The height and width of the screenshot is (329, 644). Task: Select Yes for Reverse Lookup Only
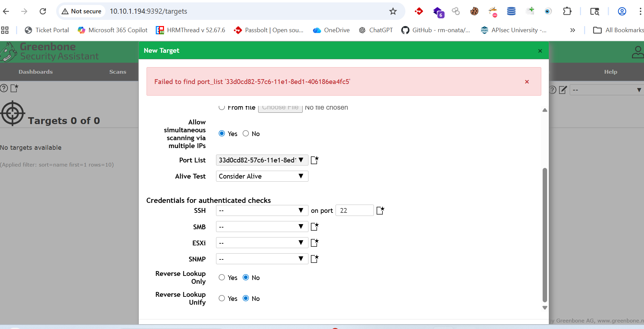(222, 278)
